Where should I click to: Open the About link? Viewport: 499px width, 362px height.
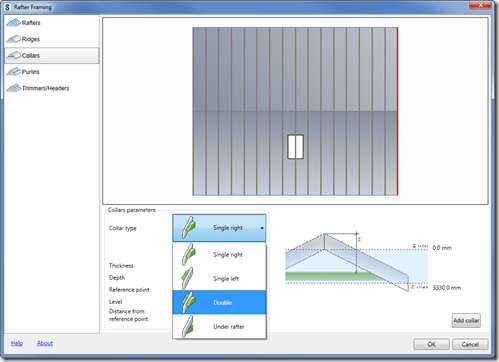[45, 343]
